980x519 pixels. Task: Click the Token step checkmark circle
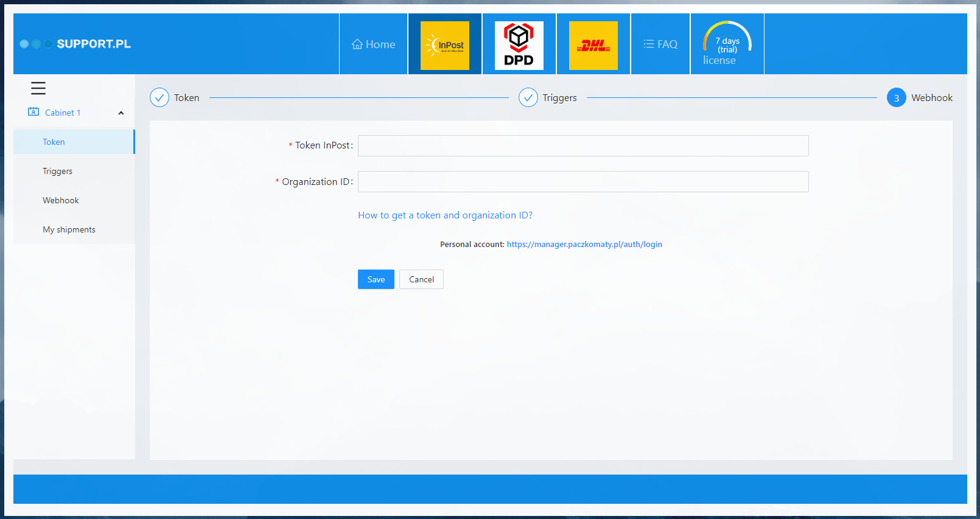coord(159,97)
